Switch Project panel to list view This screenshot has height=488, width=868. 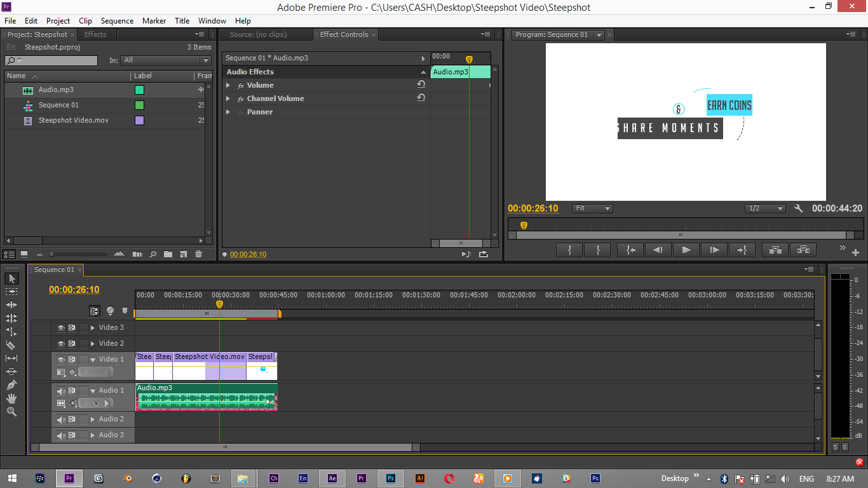[x=9, y=254]
